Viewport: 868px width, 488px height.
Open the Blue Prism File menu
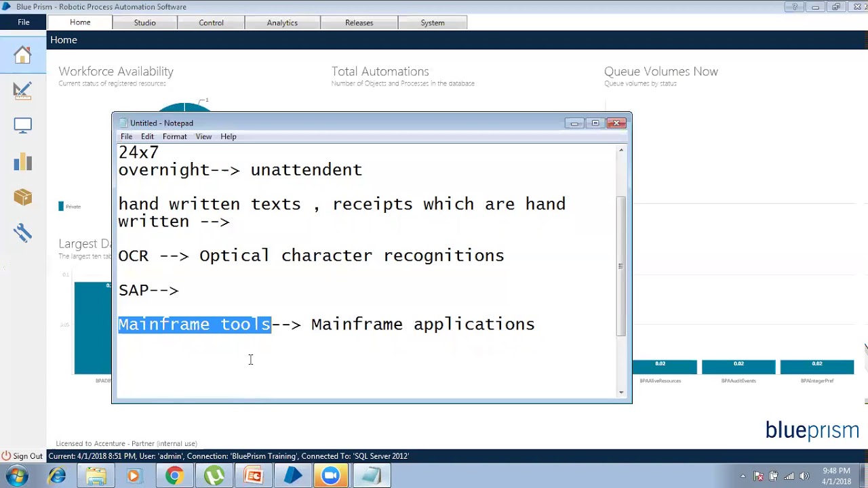click(x=24, y=22)
